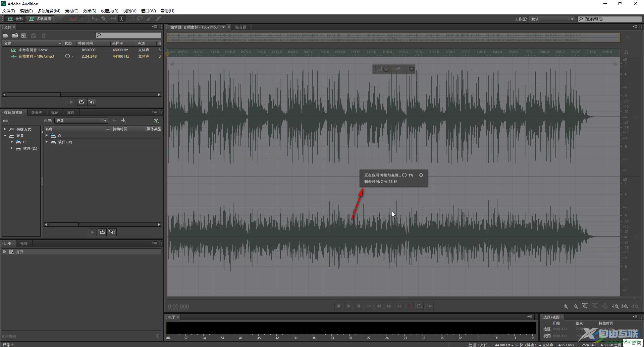Open the 窗口(W) menu
644x347 pixels.
click(x=148, y=11)
